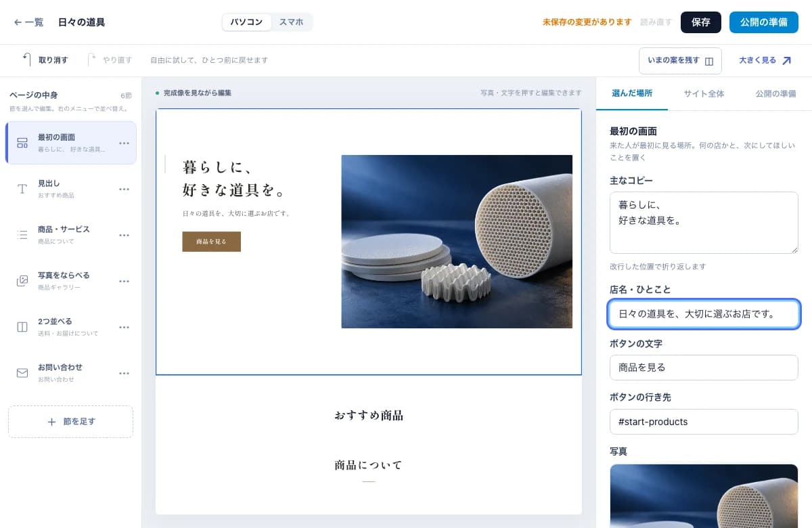The width and height of the screenshot is (812, 528).
Task: Click the 写真 thumbnail in right panel
Action: click(x=704, y=496)
